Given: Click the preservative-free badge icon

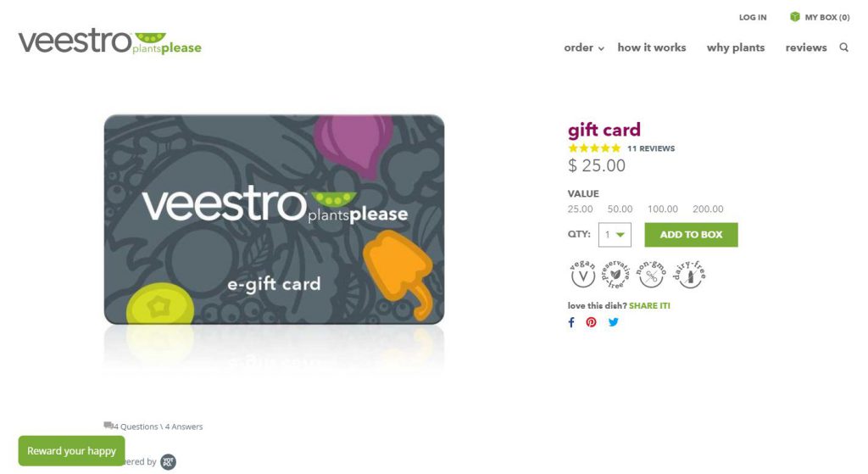Looking at the screenshot, I should [x=615, y=274].
